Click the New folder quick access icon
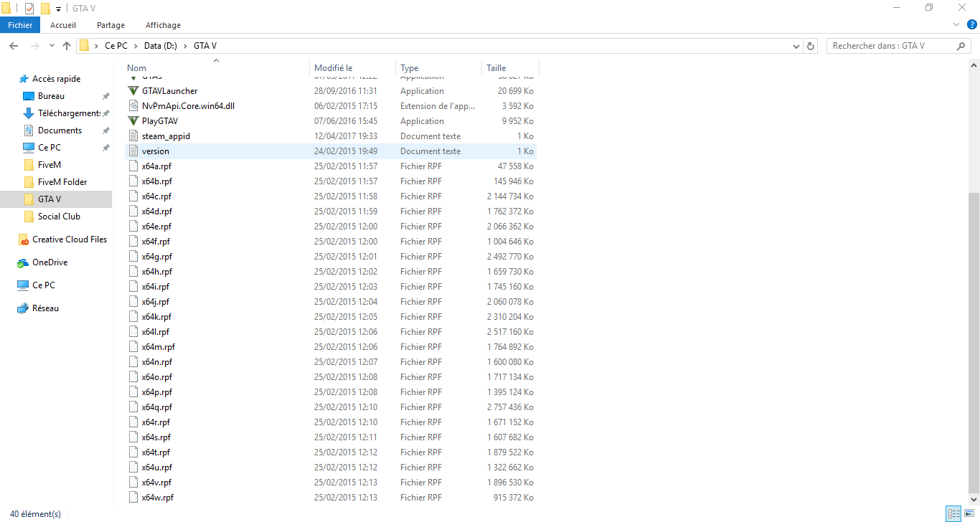Viewport: 980px width, 522px height. (45, 9)
